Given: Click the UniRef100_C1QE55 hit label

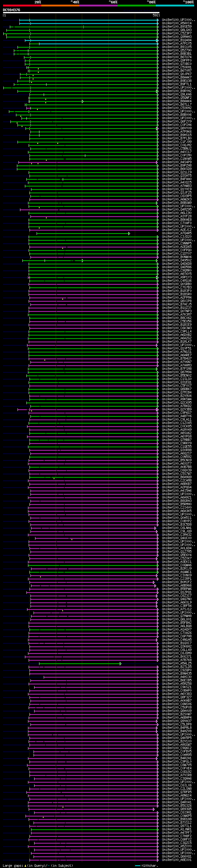Looking at the screenshot, I should point(177,446).
